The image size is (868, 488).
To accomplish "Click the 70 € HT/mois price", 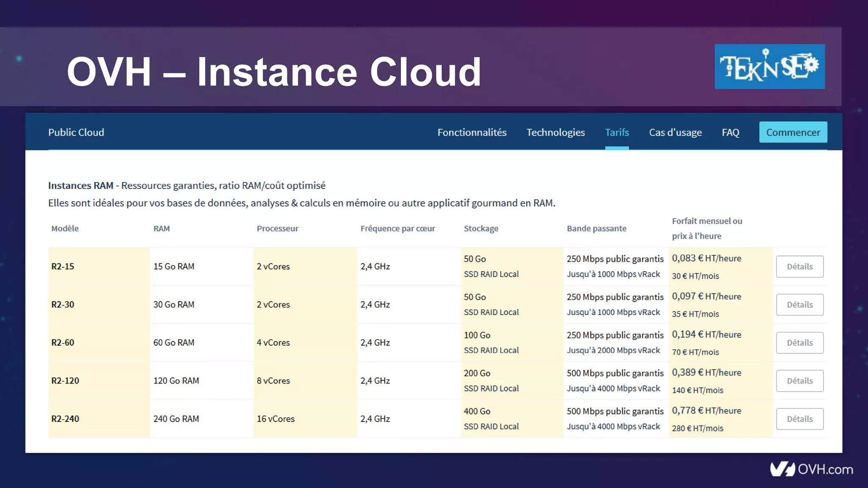I will tap(696, 352).
